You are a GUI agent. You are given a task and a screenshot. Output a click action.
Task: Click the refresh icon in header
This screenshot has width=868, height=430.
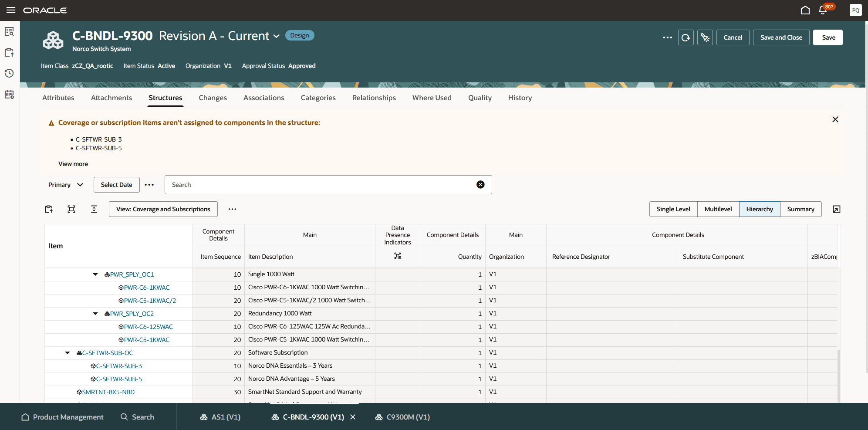[x=686, y=37]
